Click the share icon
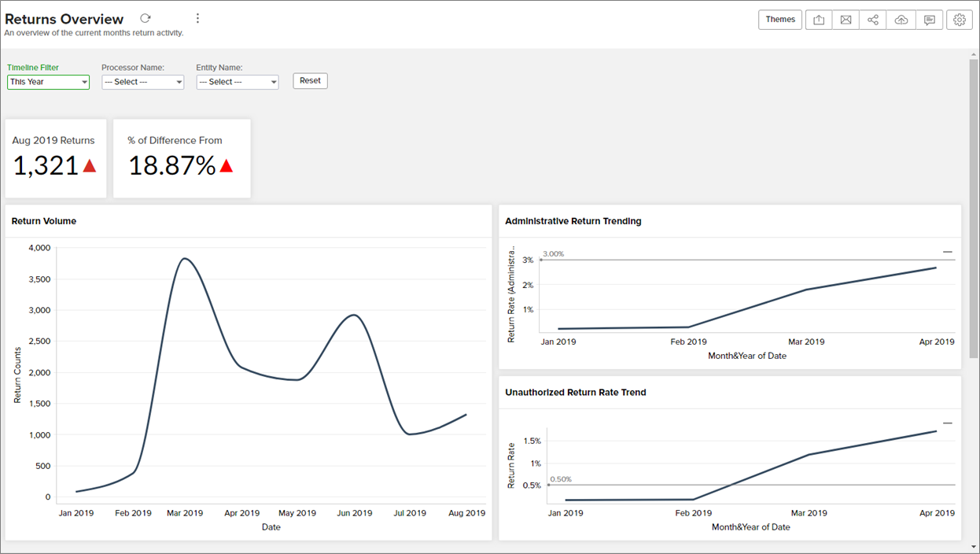This screenshot has height=554, width=980. (873, 20)
